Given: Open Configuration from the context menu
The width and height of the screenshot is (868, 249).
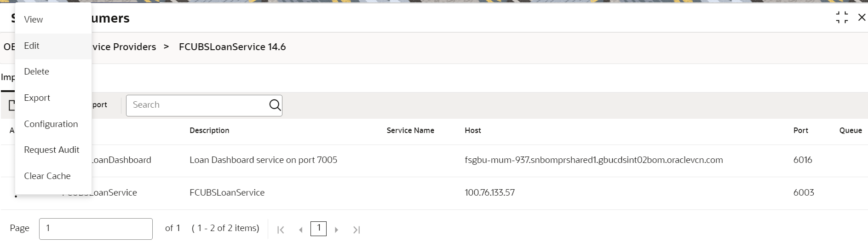Looking at the screenshot, I should point(51,124).
